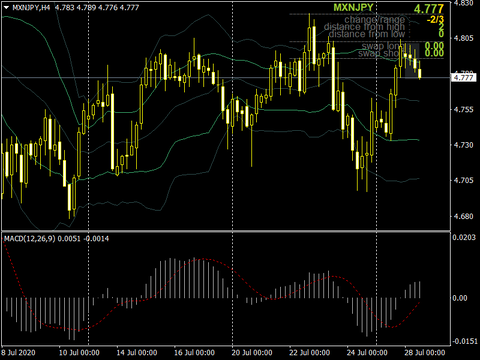This screenshot has width=480, height=360.
Task: Click the 'swap short' info label
Action: [x=381, y=53]
